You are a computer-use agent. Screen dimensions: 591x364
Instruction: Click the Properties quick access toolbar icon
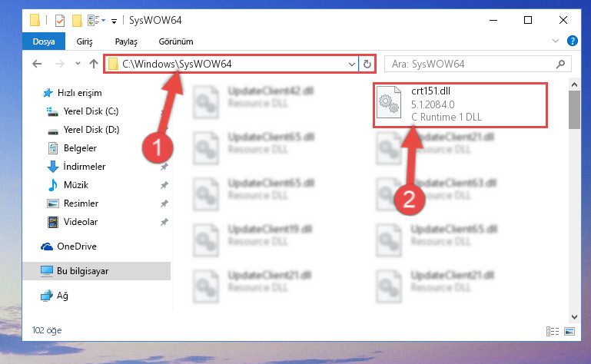point(59,20)
